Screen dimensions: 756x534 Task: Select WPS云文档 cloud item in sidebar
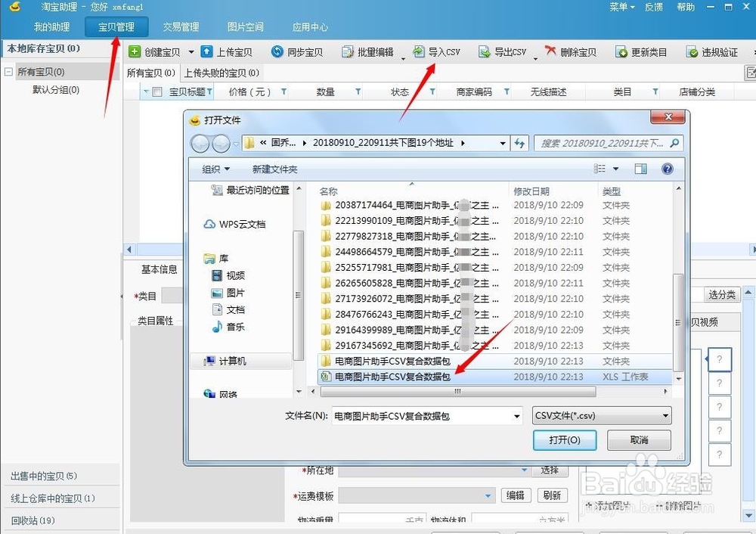click(x=234, y=225)
